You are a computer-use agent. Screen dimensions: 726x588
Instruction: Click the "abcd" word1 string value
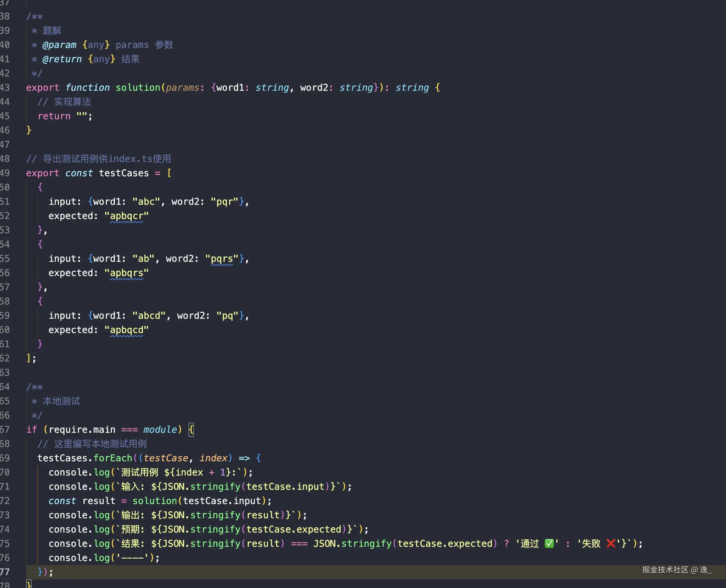149,316
